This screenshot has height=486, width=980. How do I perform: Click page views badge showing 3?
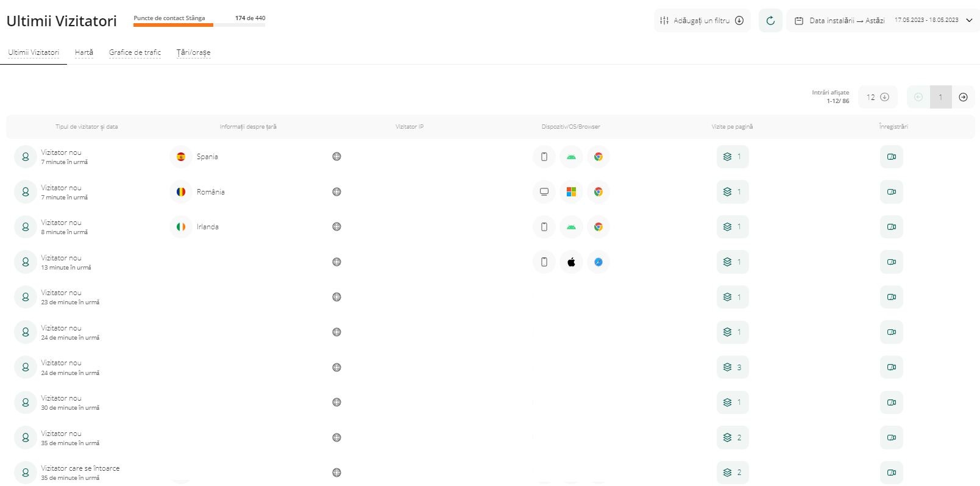(733, 368)
